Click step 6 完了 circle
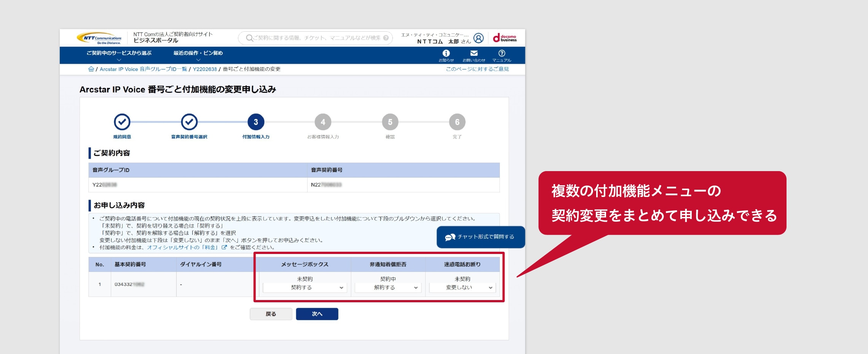The height and width of the screenshot is (354, 868). pyautogui.click(x=457, y=122)
